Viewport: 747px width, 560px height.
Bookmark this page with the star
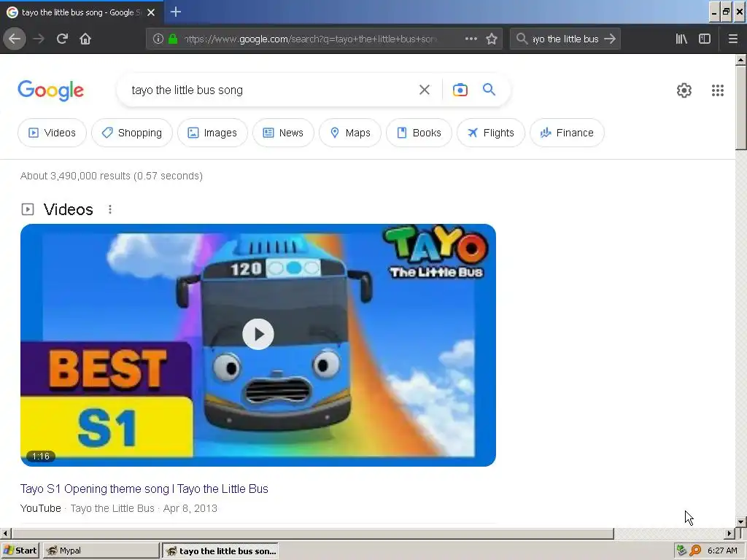[492, 39]
